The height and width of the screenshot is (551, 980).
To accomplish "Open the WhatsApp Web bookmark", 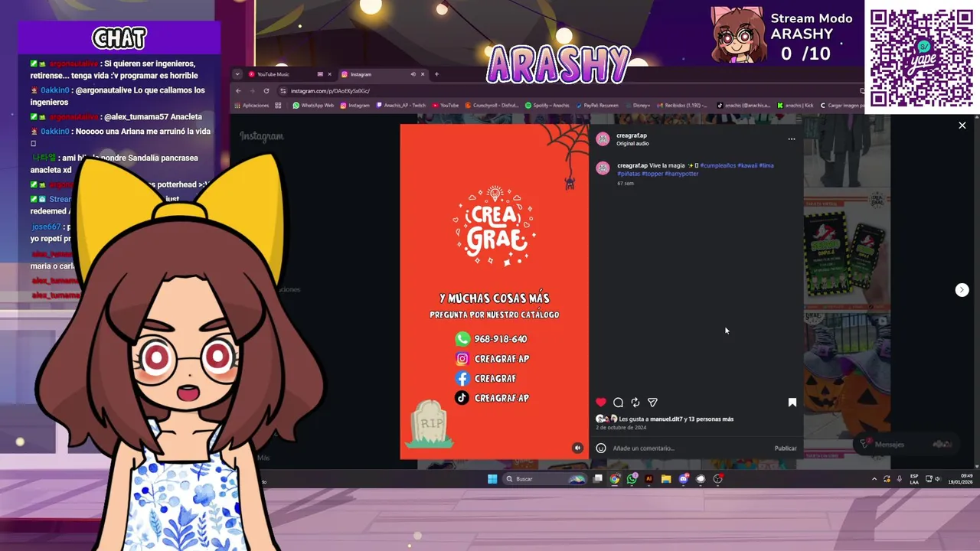I will [314, 106].
